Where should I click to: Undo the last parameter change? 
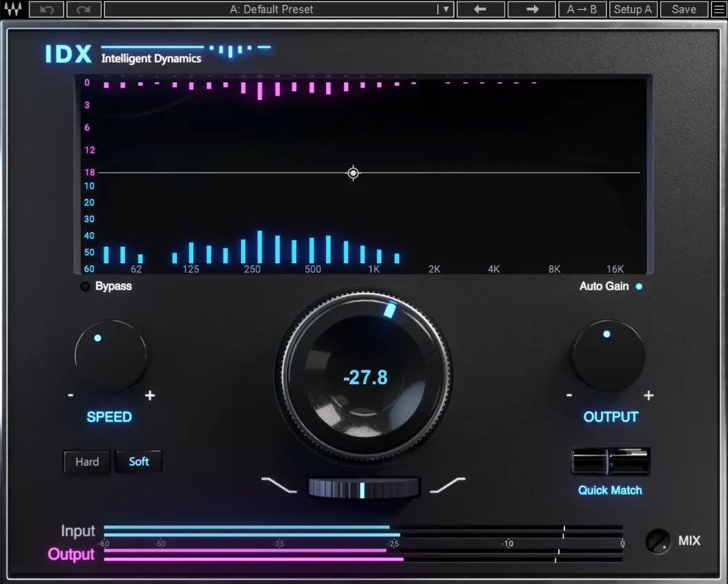click(46, 9)
